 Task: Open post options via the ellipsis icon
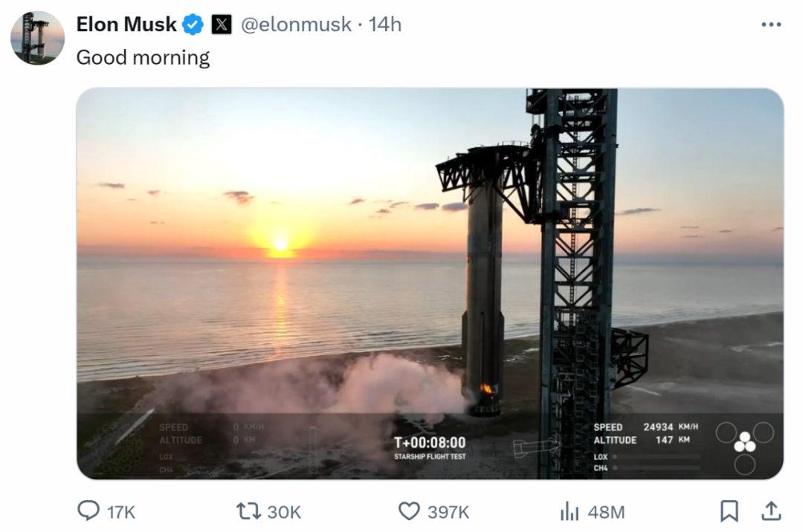point(770,24)
